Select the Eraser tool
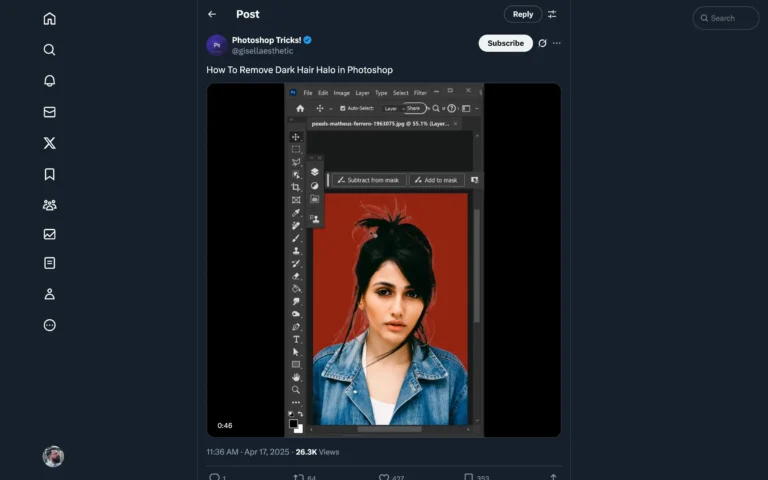Image resolution: width=768 pixels, height=480 pixels. pos(295,276)
